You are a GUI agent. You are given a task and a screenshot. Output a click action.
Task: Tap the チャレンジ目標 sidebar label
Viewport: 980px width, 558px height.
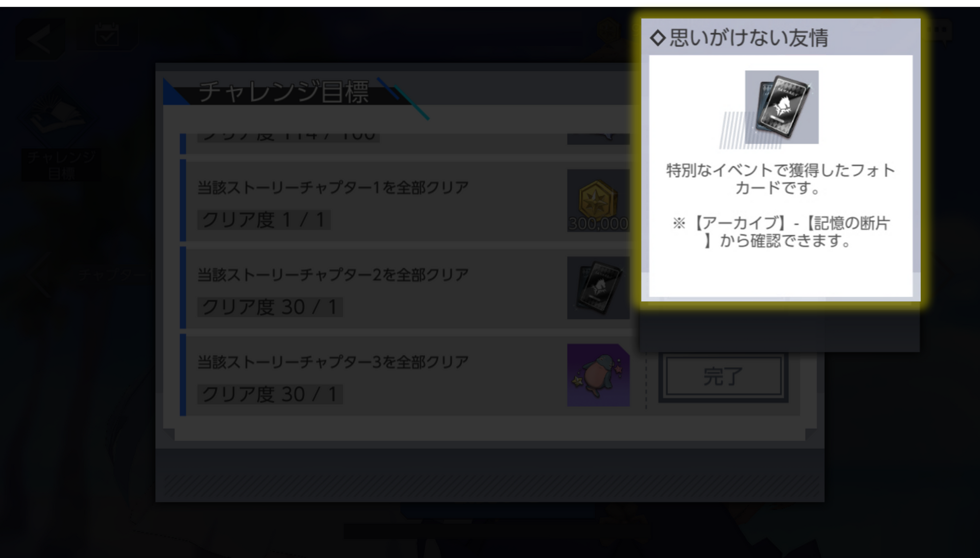(x=61, y=165)
